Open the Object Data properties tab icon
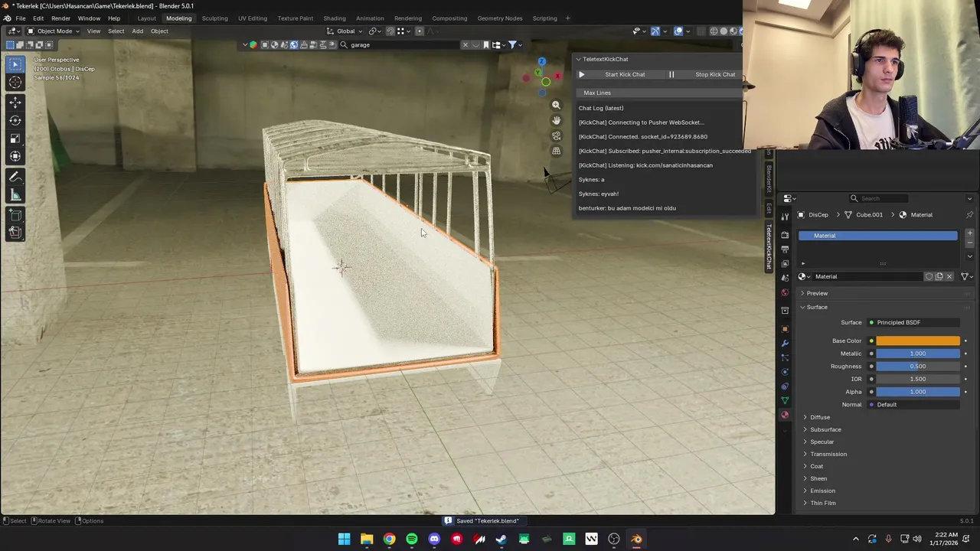Viewport: 980px width, 551px height. coord(785,400)
